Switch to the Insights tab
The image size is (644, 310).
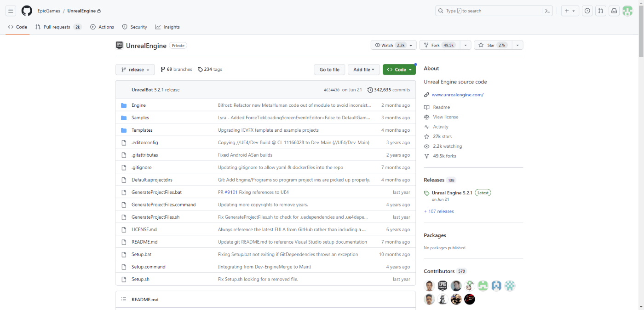167,27
